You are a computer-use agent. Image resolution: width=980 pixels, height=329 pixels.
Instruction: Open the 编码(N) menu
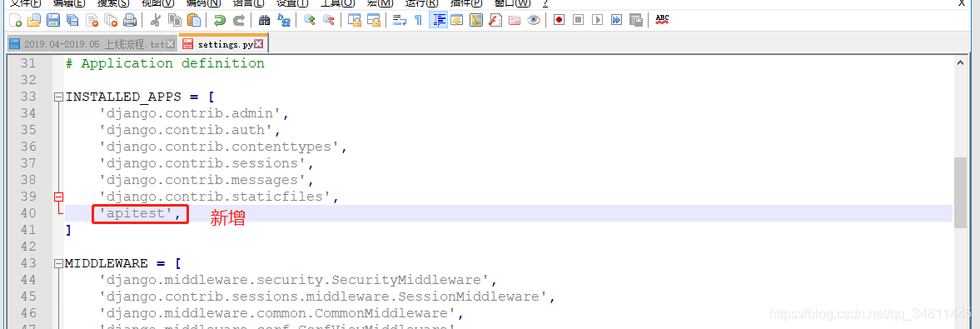point(203,3)
